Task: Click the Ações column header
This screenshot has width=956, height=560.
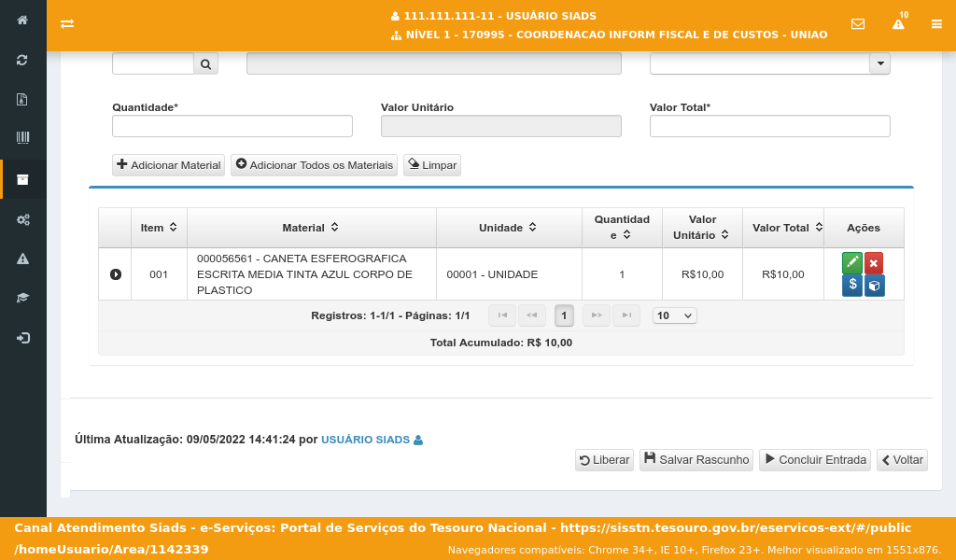Action: tap(864, 228)
